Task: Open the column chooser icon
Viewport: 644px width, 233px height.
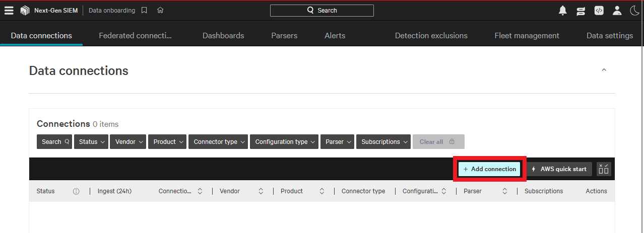Action: (x=603, y=169)
